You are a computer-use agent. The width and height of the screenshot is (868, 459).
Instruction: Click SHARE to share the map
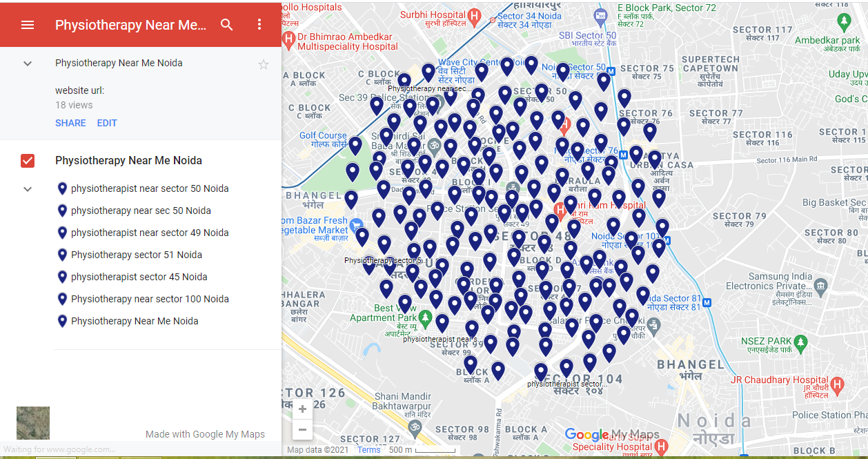[x=70, y=123]
